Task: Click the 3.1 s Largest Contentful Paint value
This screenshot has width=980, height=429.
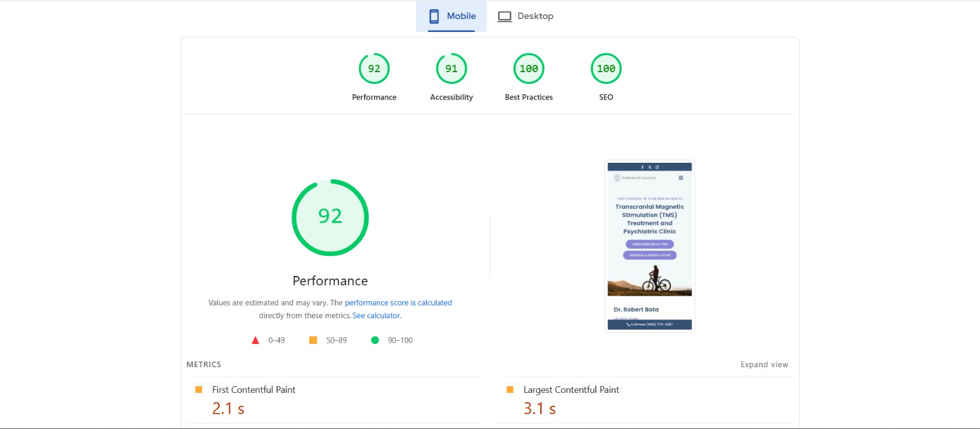Action: [x=540, y=409]
